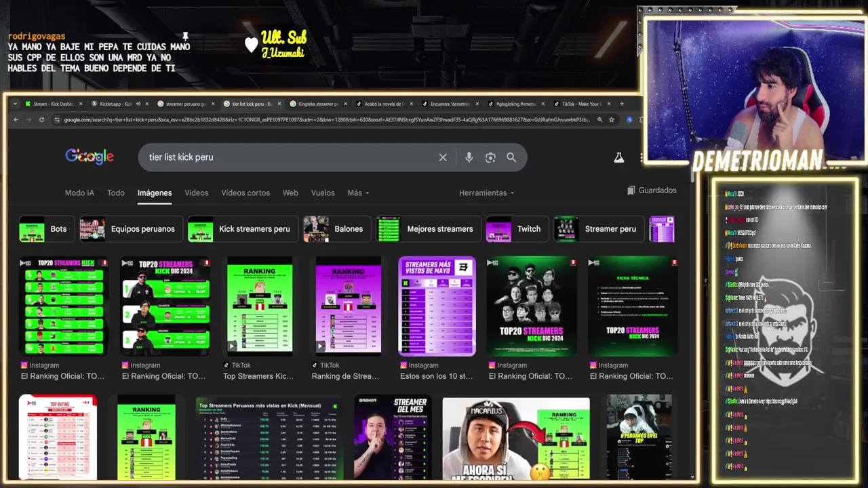Open TOP20 Streamers Kick Dic 2024 podium image
Image resolution: width=868 pixels, height=488 pixels.
click(x=165, y=306)
